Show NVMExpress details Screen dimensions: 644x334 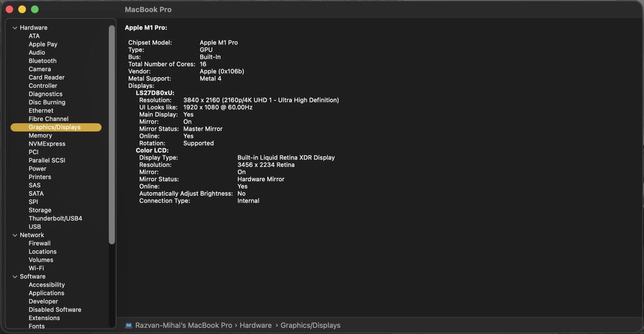click(47, 144)
